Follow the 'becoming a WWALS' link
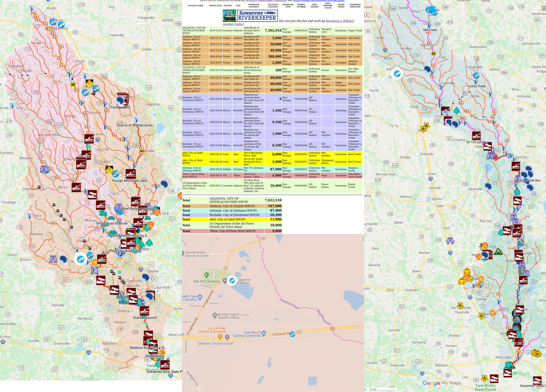The height and width of the screenshot is (392, 546). 340,21
